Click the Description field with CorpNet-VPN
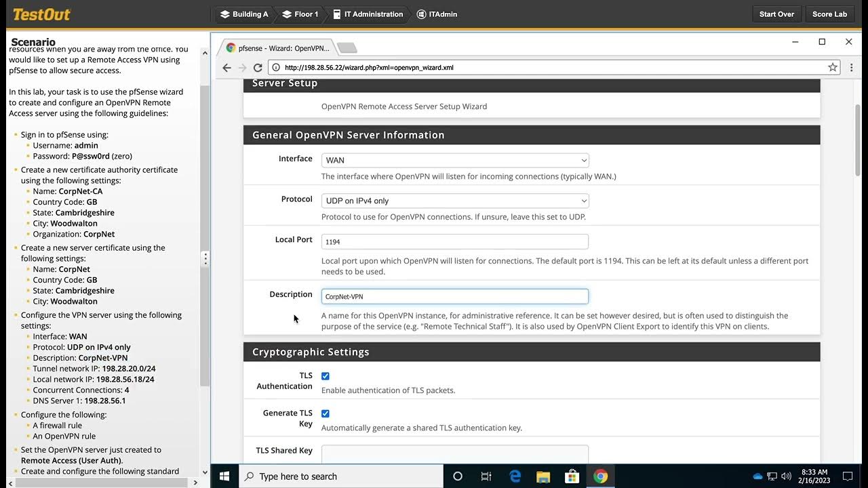The height and width of the screenshot is (488, 868). click(x=455, y=296)
